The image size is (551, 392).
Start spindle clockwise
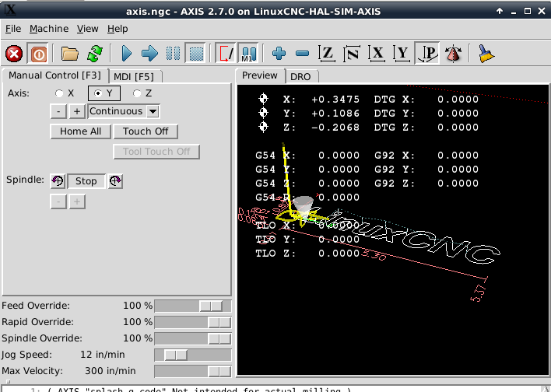pyautogui.click(x=115, y=181)
